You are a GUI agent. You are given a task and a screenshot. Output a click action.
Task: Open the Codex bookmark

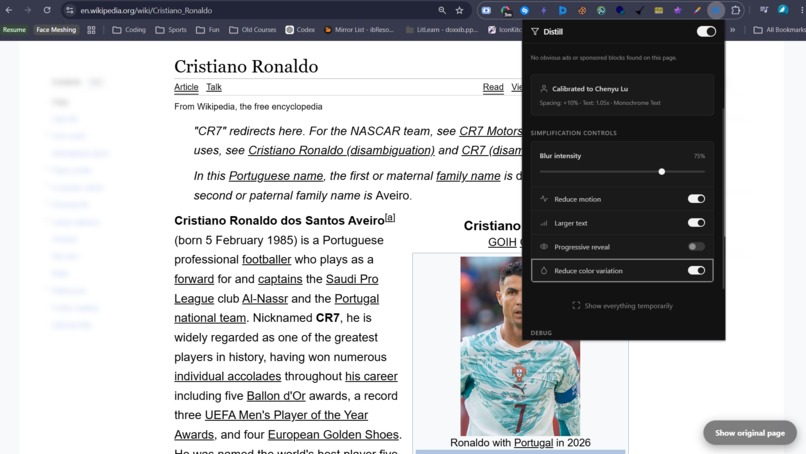tap(300, 30)
